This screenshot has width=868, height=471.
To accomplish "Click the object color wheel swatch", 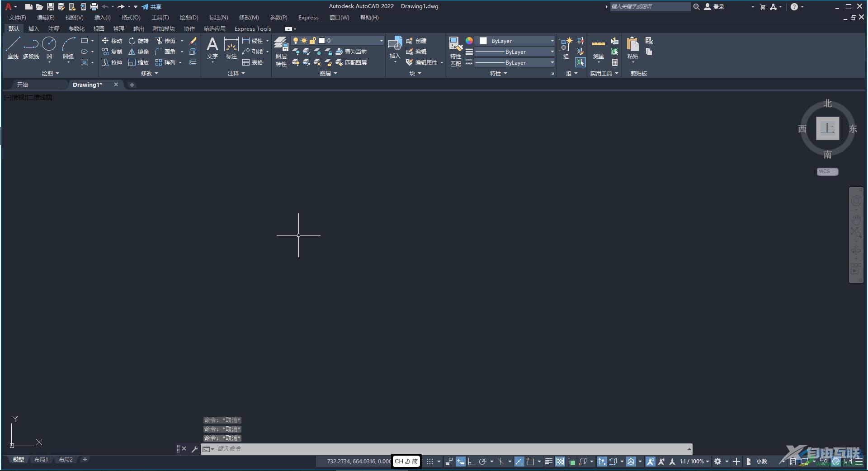I will (x=469, y=41).
